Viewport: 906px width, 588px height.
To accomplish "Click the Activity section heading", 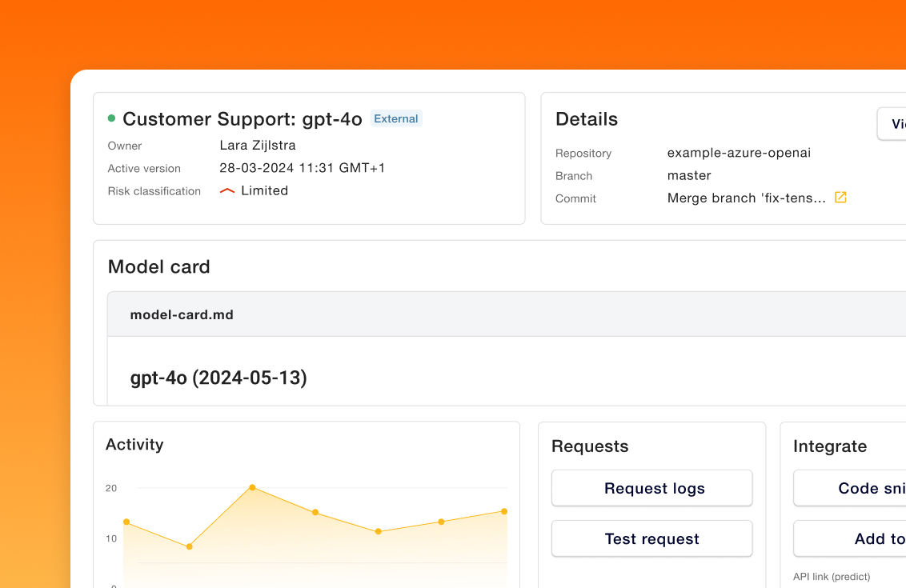I will pos(134,444).
